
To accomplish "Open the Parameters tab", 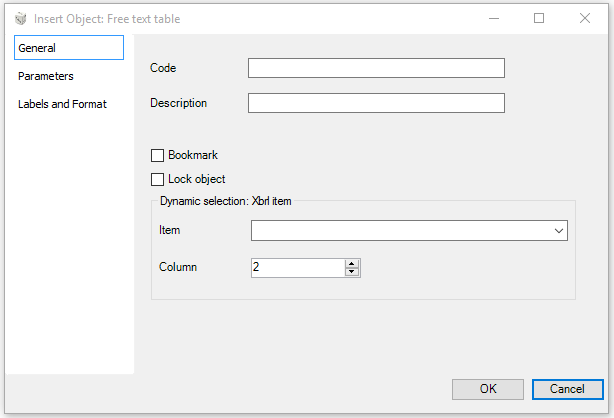I will (x=45, y=76).
